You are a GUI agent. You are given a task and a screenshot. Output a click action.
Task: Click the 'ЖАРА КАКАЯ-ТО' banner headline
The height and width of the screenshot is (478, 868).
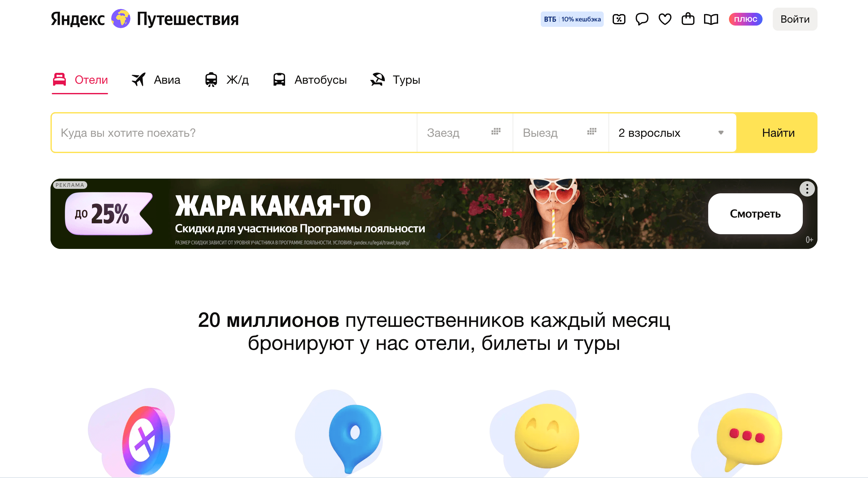(273, 205)
